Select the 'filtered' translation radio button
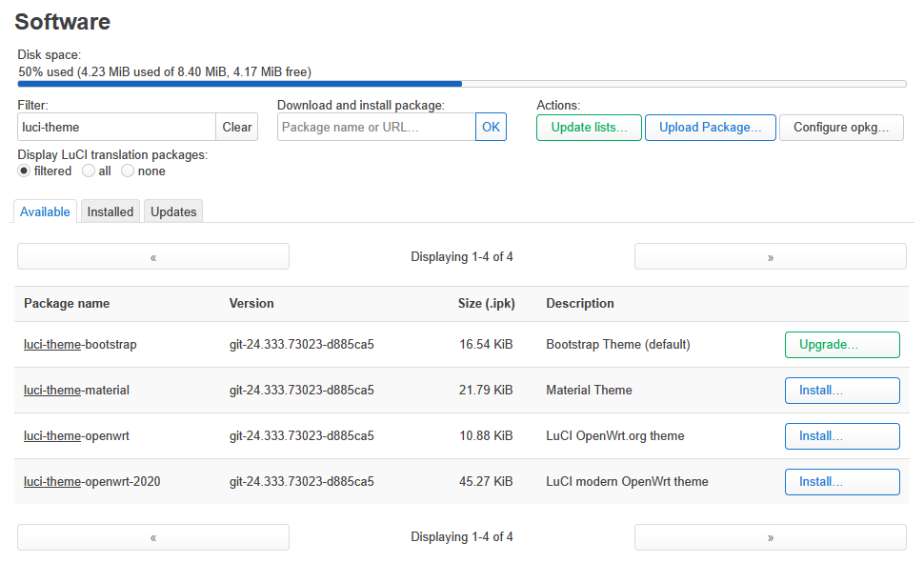Screen dimensions: 924x563 [25, 171]
